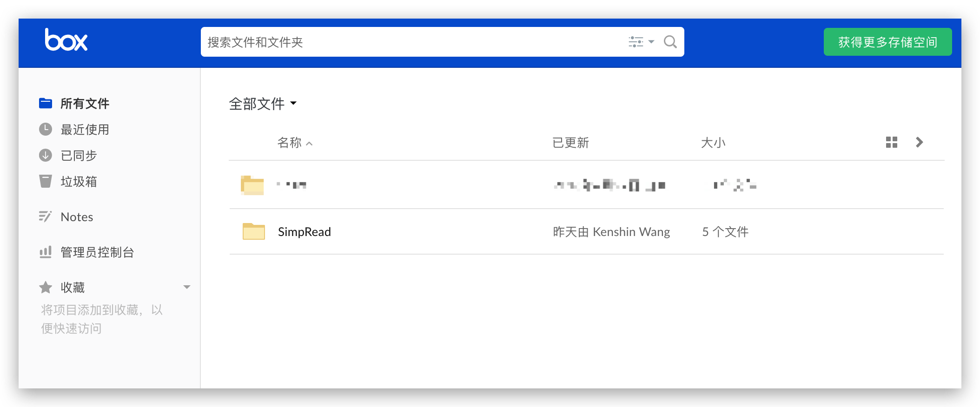Click the 收藏 star icon
Viewport: 980px width, 407px height.
pyautogui.click(x=46, y=288)
